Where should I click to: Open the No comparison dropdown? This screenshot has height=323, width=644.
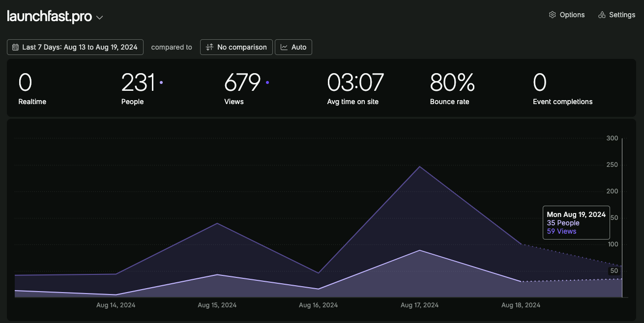pos(236,47)
